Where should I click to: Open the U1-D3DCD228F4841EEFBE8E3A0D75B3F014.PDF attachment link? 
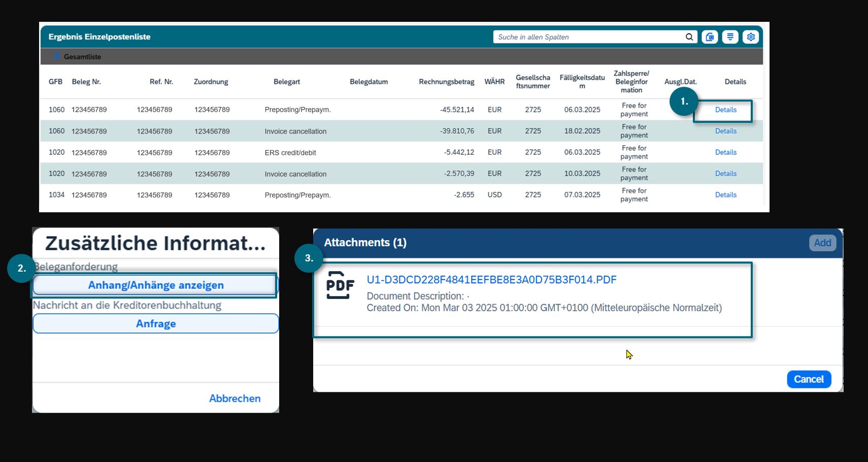[x=491, y=280]
